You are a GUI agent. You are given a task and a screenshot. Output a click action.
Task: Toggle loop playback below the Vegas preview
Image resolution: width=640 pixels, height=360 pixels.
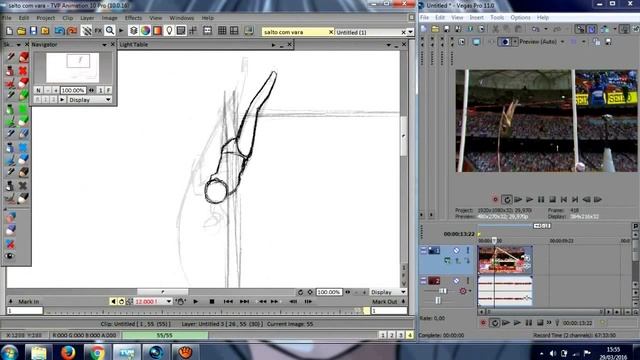click(507, 200)
